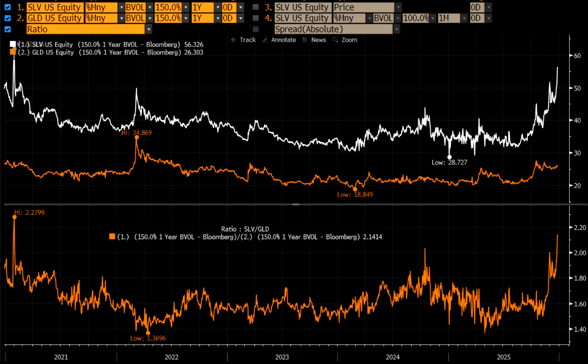Uncheck series 1 SLV US Equity checkbox

tap(7, 7)
